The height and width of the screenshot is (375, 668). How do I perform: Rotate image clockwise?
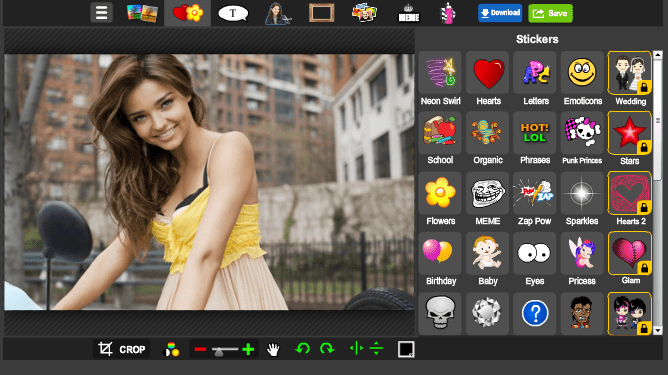point(327,349)
